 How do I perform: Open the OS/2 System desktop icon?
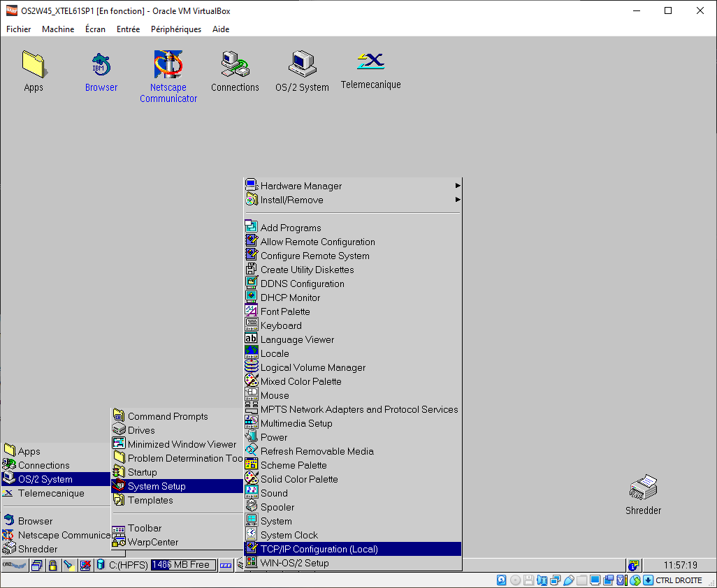tap(302, 65)
